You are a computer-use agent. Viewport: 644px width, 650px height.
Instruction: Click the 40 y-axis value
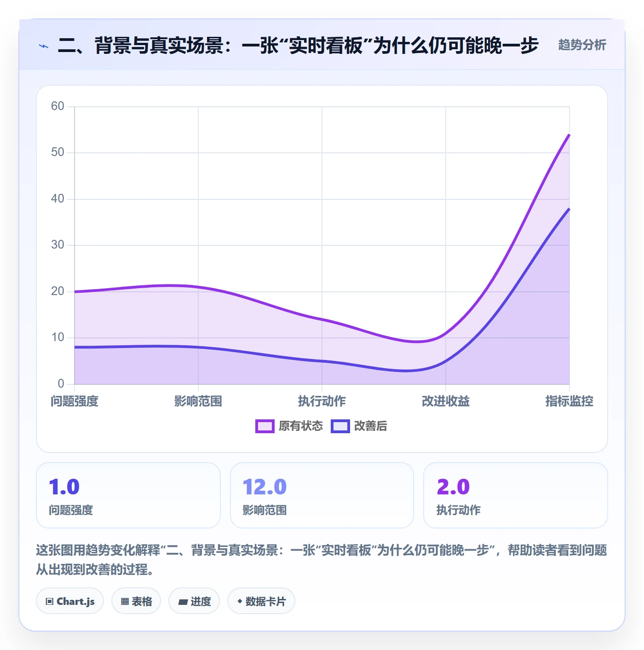click(x=57, y=199)
